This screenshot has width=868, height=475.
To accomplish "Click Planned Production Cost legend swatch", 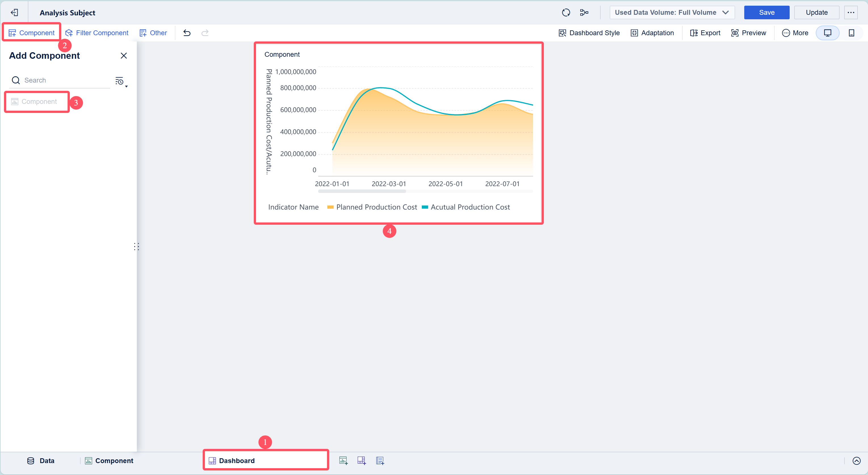I will (330, 207).
